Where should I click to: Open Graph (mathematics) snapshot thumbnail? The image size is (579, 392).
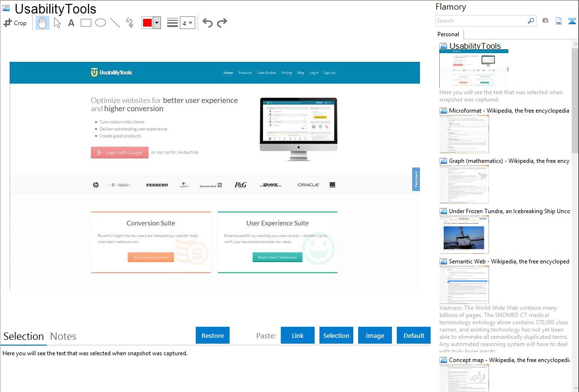point(464,184)
